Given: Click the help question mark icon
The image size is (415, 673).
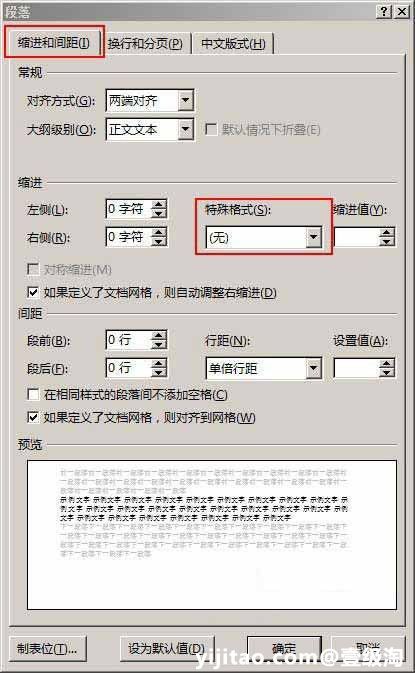Looking at the screenshot, I should point(384,11).
